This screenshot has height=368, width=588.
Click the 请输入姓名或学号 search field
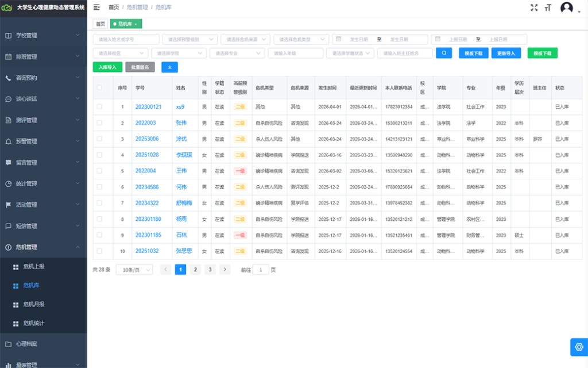coord(126,39)
